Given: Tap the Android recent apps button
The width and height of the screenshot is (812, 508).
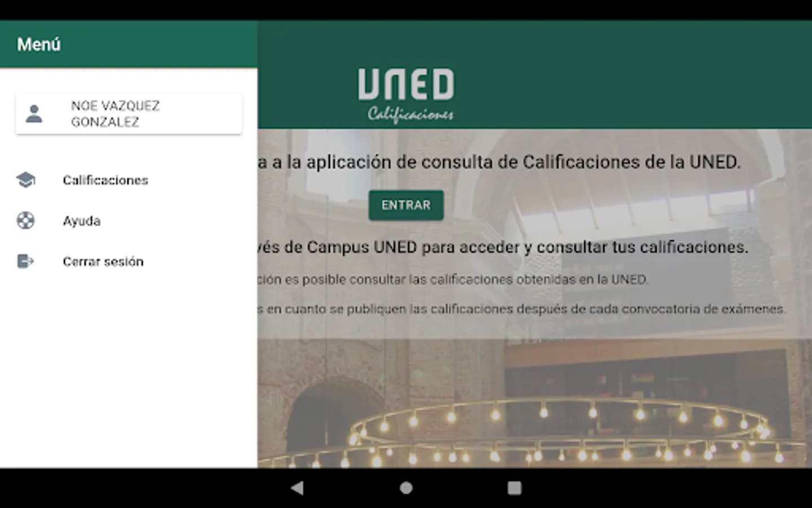Looking at the screenshot, I should [x=514, y=488].
